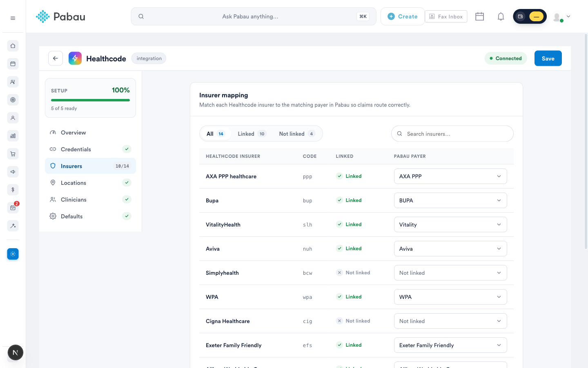
Task: Select the Insurers section
Action: 90,166
